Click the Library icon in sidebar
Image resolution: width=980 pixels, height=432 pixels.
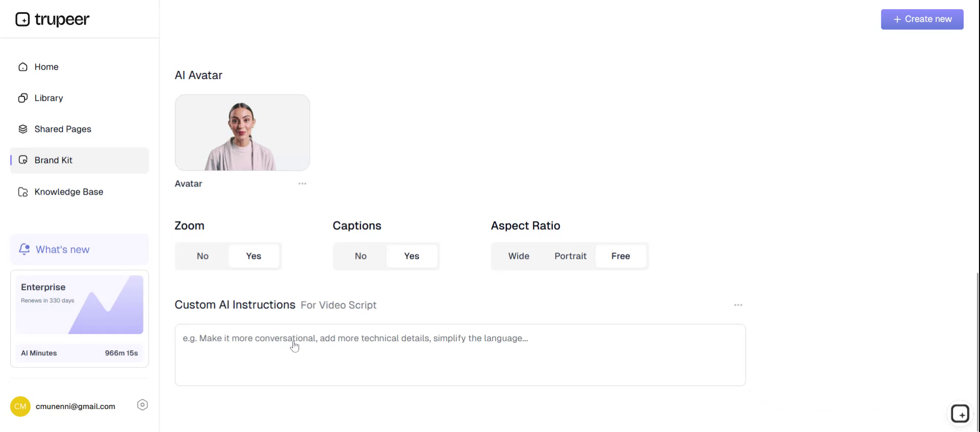pyautogui.click(x=23, y=98)
